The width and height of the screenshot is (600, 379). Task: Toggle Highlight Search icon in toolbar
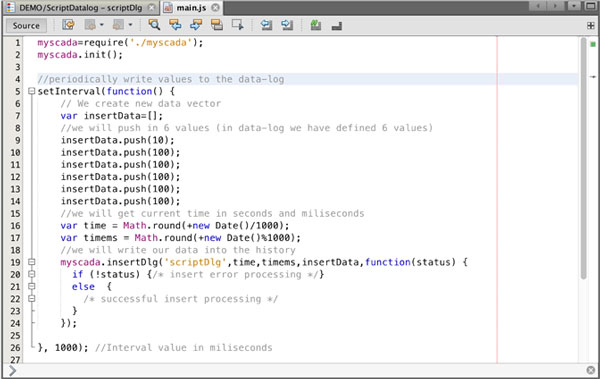[217, 25]
